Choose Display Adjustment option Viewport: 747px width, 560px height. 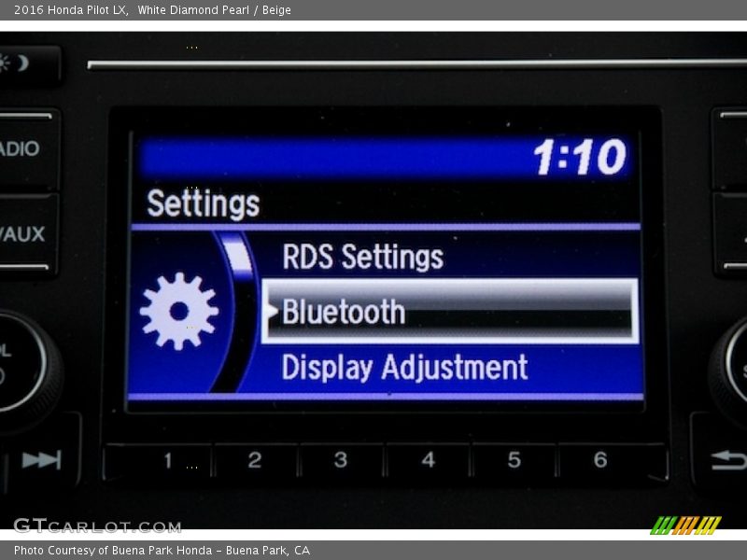coord(404,368)
